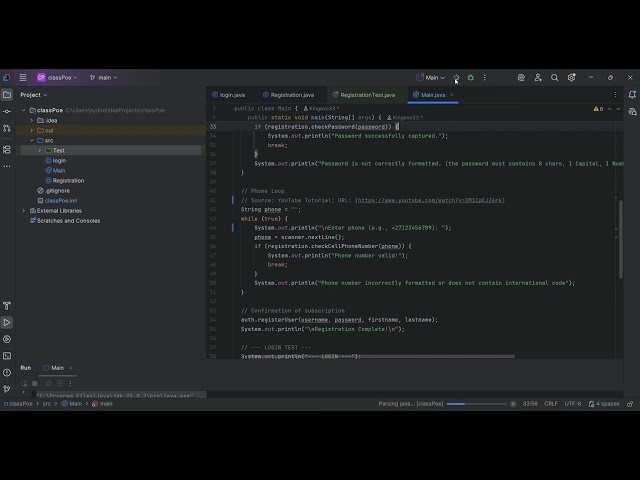The height and width of the screenshot is (480, 640).
Task: Click the 6 warnings indicator in editor
Action: 598,109
